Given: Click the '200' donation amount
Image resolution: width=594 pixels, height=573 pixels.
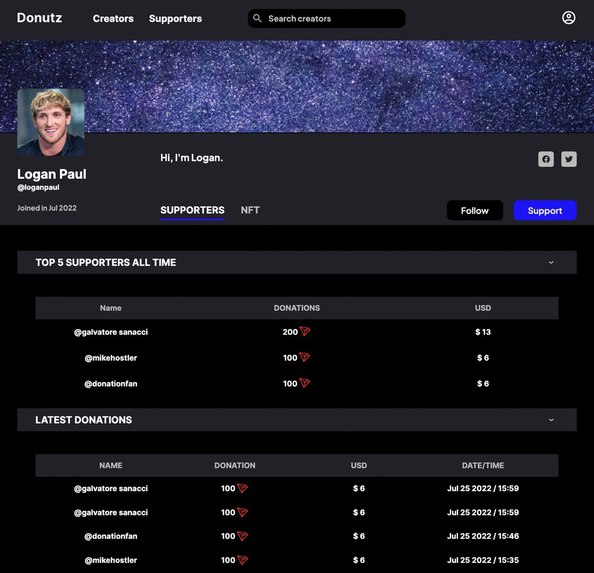Looking at the screenshot, I should point(290,332).
